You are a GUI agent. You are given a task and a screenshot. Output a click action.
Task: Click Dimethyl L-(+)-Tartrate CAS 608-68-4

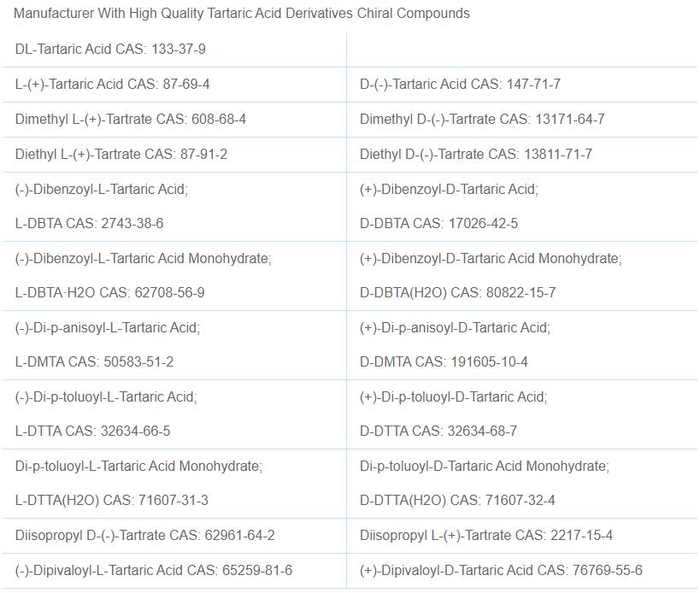point(130,120)
